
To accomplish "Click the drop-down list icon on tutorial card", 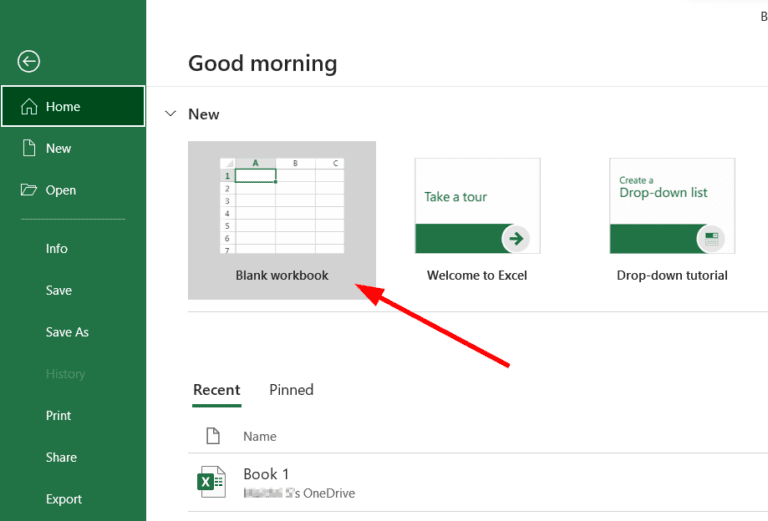I will [711, 238].
